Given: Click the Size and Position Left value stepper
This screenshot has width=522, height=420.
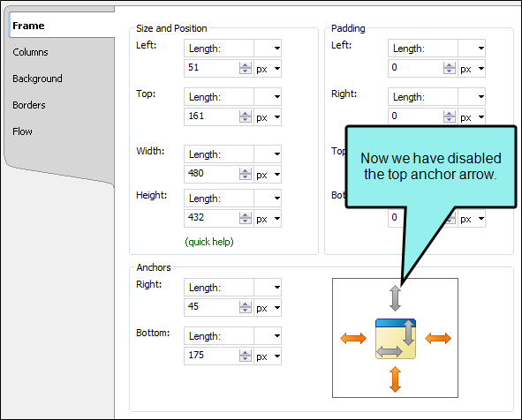Looking at the screenshot, I should (x=246, y=69).
